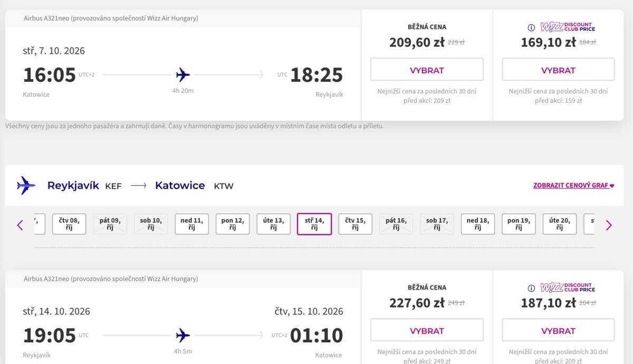The width and height of the screenshot is (633, 364).
Task: Pick the úte 13, říj date tile
Action: point(274,224)
